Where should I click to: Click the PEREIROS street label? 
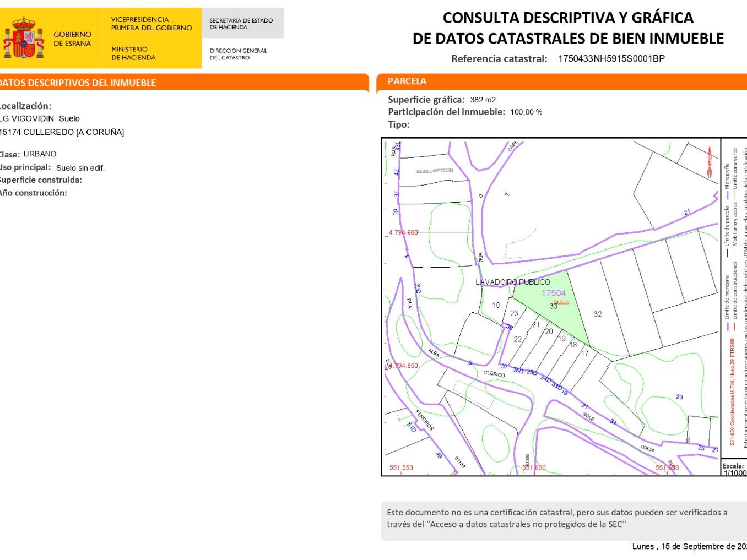[425, 420]
